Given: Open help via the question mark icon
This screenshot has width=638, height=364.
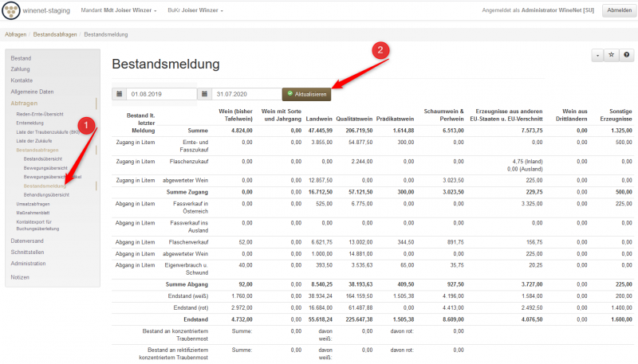Looking at the screenshot, I should [628, 55].
